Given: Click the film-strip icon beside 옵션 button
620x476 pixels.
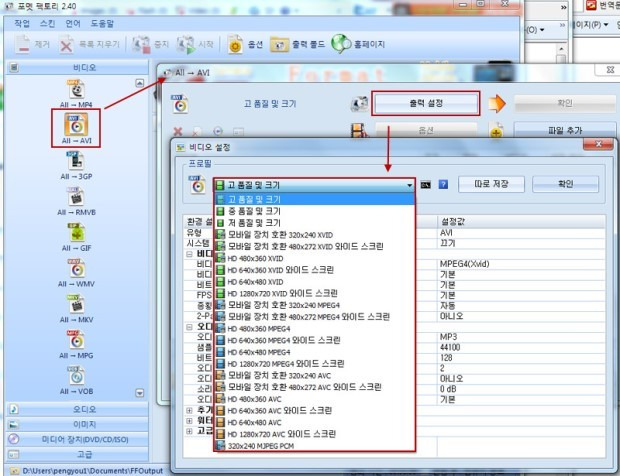Looking at the screenshot, I should [359, 130].
